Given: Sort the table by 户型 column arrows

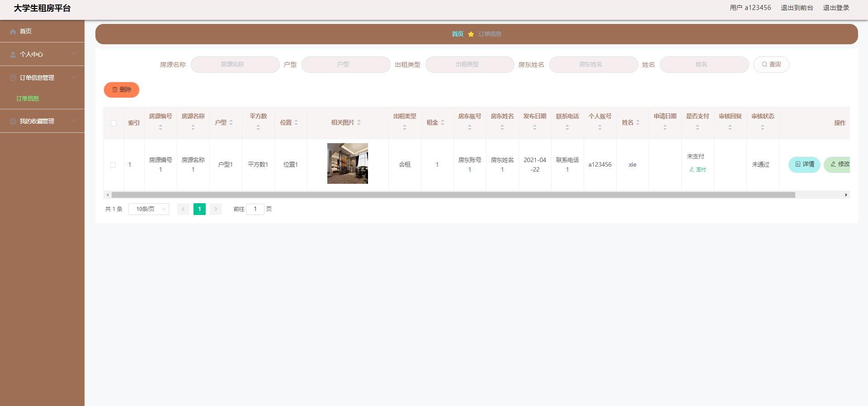Looking at the screenshot, I should pos(231,123).
